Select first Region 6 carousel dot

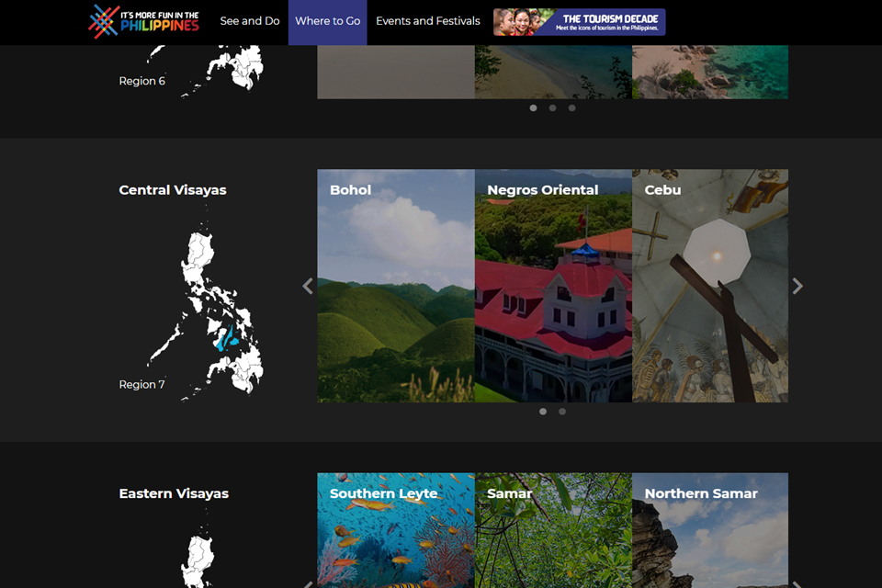click(x=533, y=108)
